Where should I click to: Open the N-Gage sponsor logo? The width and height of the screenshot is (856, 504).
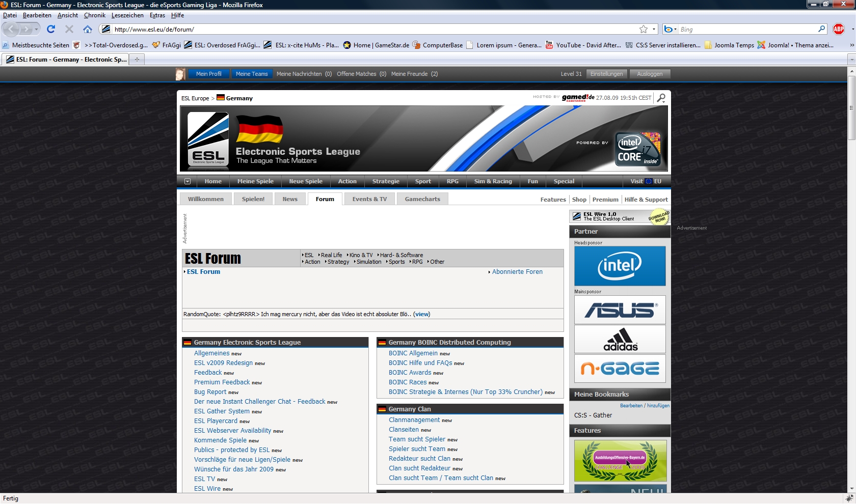[620, 368]
